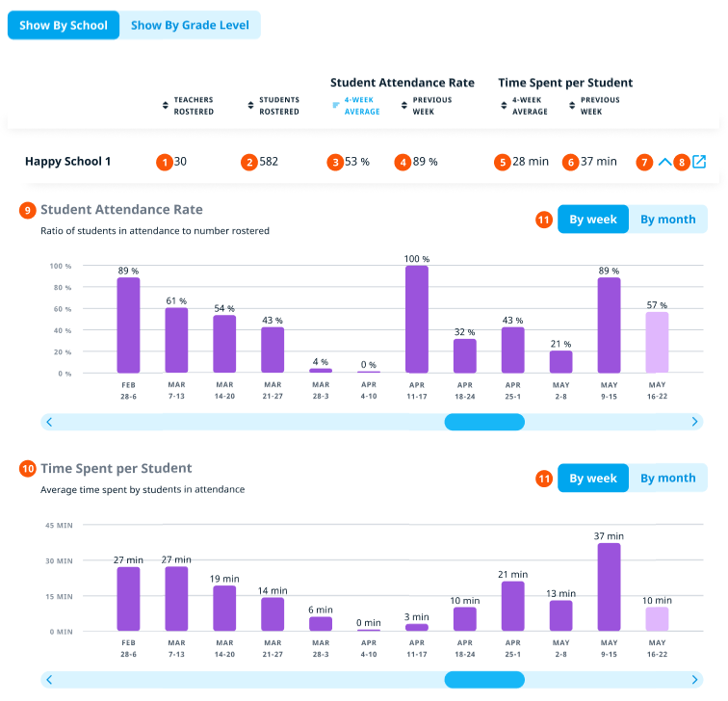Screen dimensions: 728x701
Task: Select Show By School tab
Action: point(64,25)
